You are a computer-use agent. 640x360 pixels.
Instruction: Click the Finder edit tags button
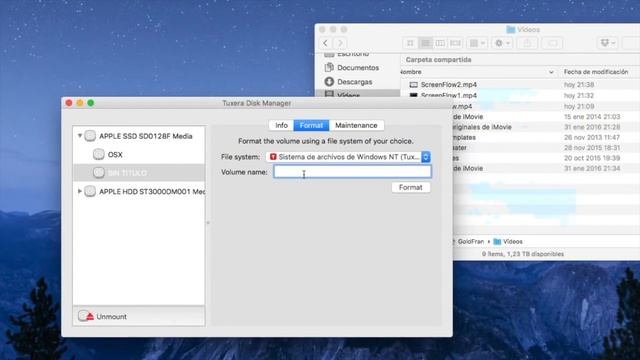552,43
